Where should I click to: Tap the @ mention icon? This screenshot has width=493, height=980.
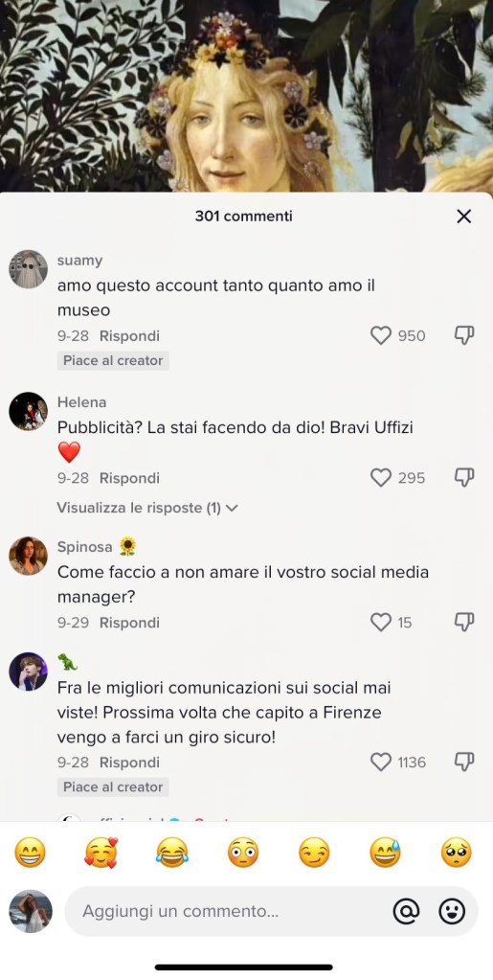(406, 912)
